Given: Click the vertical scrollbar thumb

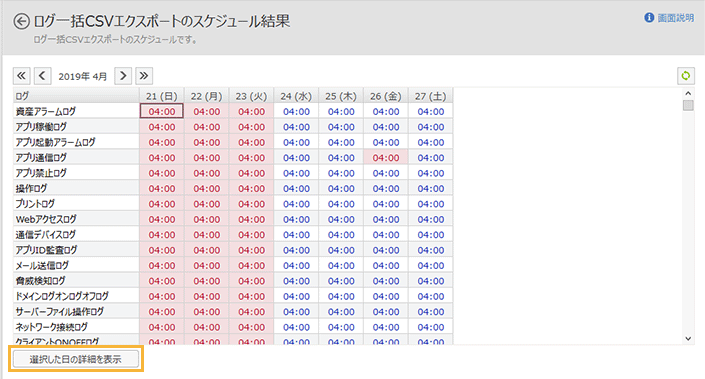Looking at the screenshot, I should 688,105.
